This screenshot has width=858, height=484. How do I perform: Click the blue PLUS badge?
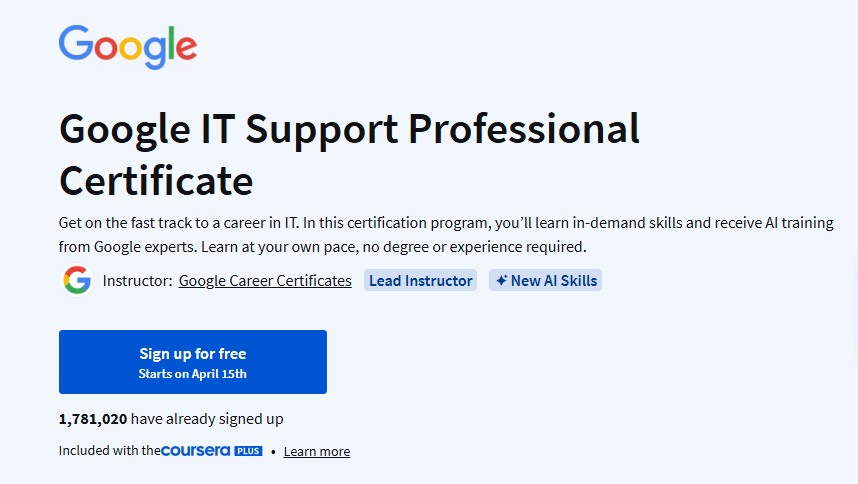[248, 451]
